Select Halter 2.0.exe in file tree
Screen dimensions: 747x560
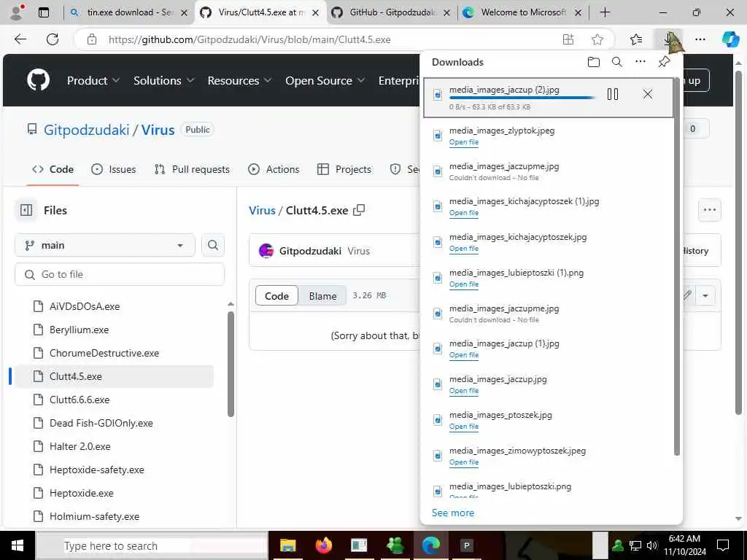pyautogui.click(x=80, y=446)
